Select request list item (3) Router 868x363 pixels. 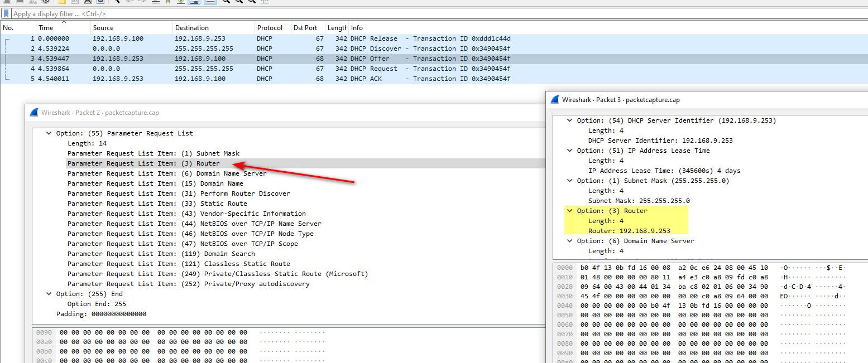pyautogui.click(x=143, y=163)
